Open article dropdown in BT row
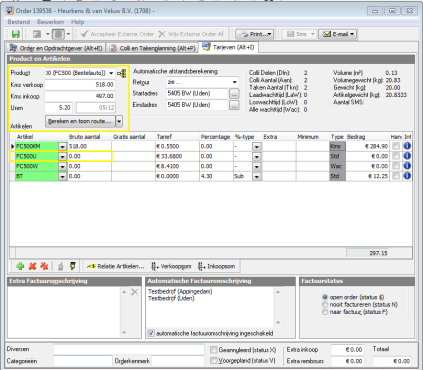The height and width of the screenshot is (370, 423). click(x=62, y=176)
